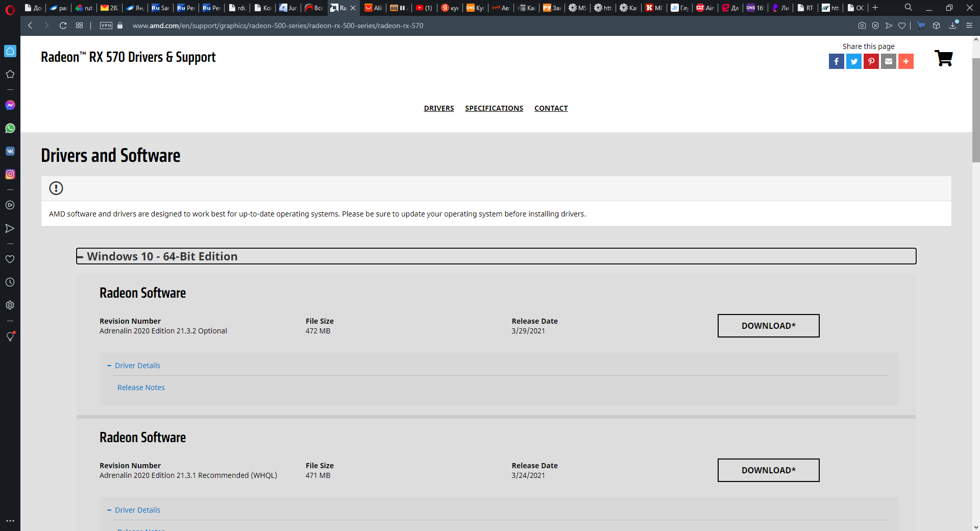Open Bookmarks star in the sidebar
Image resolution: width=980 pixels, height=531 pixels.
[10, 74]
